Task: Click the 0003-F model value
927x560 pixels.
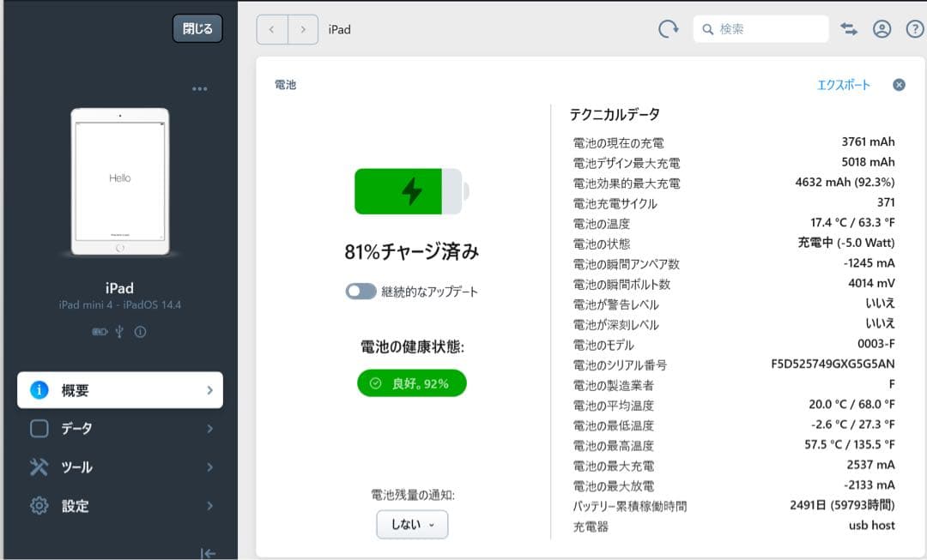Action: (876, 344)
